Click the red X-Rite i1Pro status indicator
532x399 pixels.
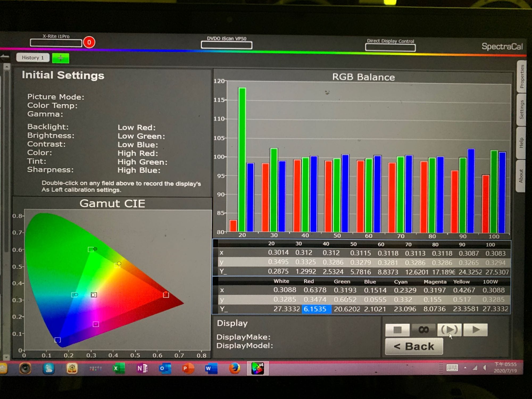(x=89, y=42)
